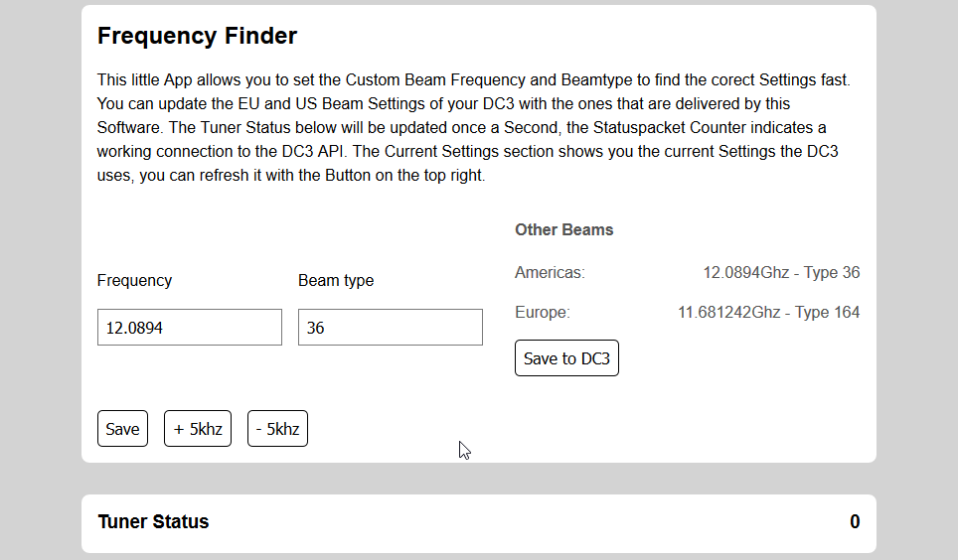The image size is (958, 560).
Task: Click Americas value 12.0894Ghz - Type 36
Action: [x=781, y=272]
